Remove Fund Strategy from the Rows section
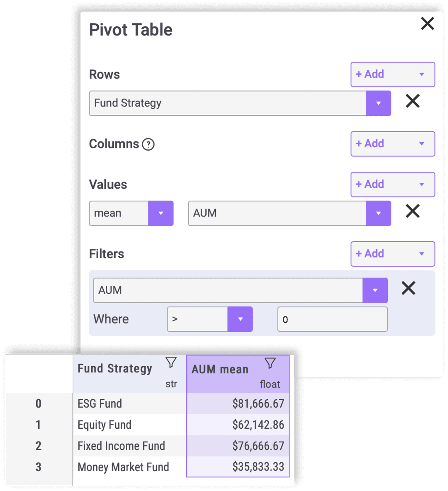 (412, 101)
